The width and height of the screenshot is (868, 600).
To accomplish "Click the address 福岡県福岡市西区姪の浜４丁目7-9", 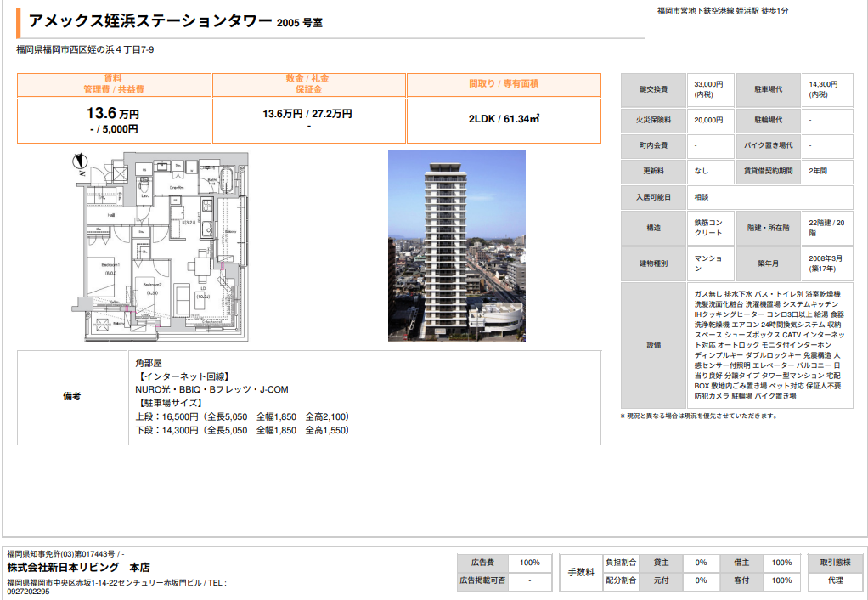I will pyautogui.click(x=85, y=50).
